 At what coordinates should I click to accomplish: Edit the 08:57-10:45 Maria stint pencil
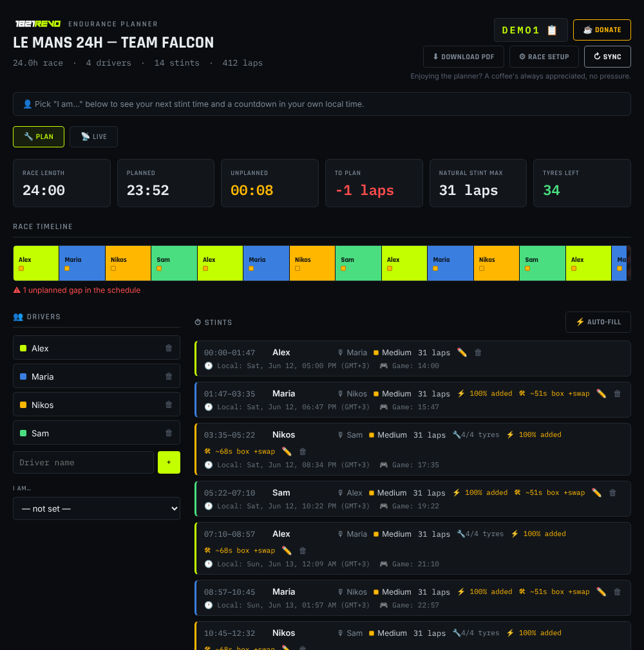(x=601, y=592)
